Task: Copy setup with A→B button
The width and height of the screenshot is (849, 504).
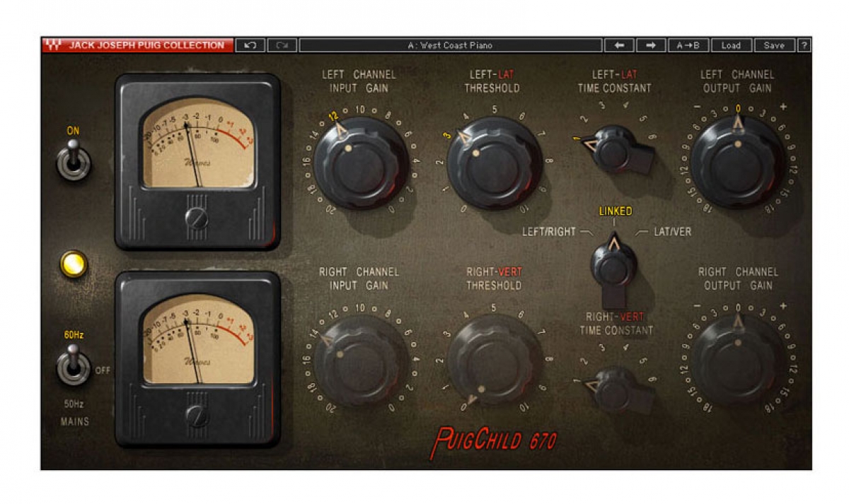Action: click(x=688, y=45)
